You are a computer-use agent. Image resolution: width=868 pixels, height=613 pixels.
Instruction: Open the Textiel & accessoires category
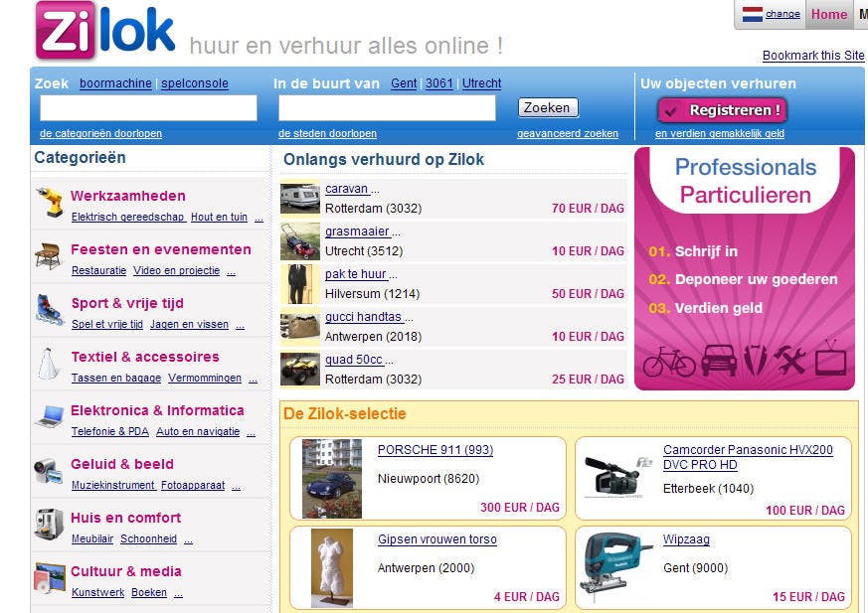coord(145,357)
